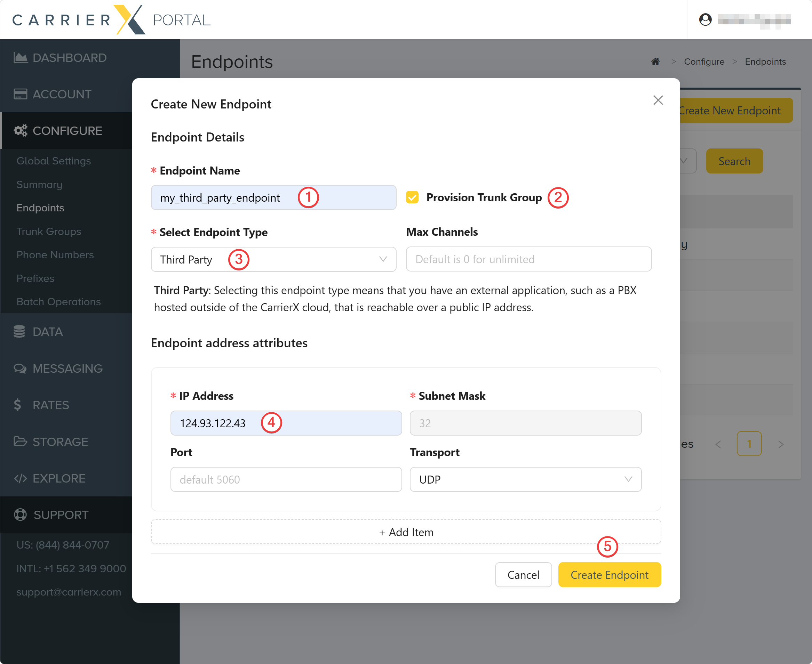Click the Endpoints breadcrumb link
The width and height of the screenshot is (812, 664).
765,62
